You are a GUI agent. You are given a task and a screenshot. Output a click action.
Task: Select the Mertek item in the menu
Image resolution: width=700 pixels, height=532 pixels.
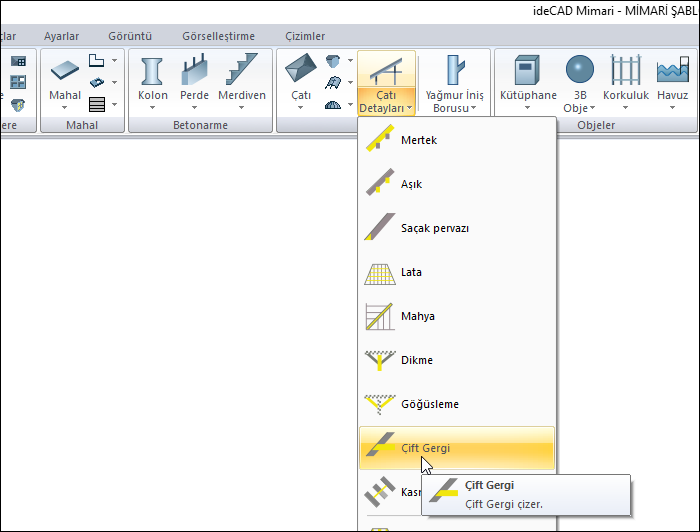[x=418, y=140]
